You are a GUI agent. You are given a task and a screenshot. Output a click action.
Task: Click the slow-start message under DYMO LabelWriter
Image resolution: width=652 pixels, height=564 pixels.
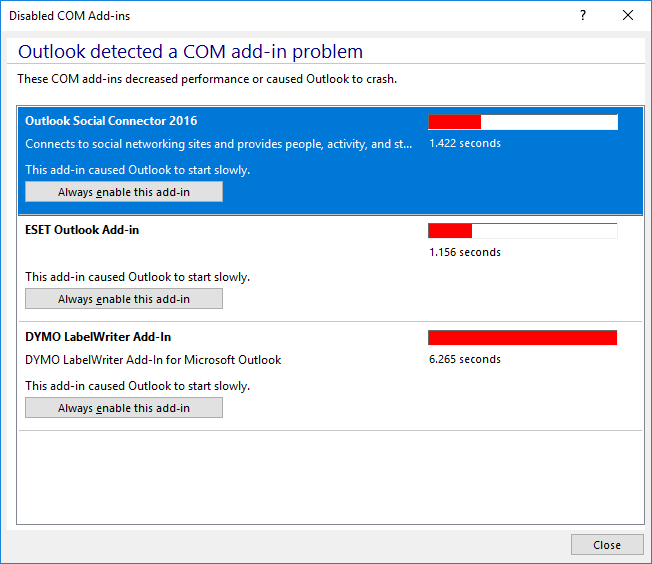click(x=138, y=386)
